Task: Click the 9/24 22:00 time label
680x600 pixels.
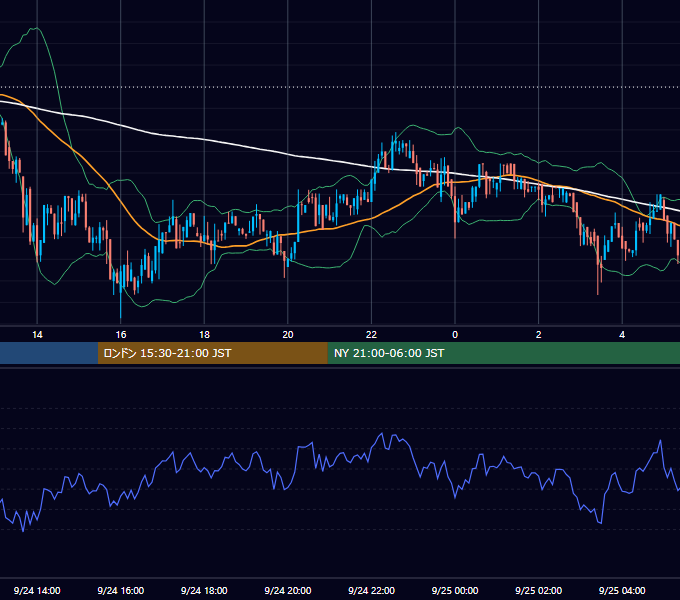Action: (x=371, y=590)
